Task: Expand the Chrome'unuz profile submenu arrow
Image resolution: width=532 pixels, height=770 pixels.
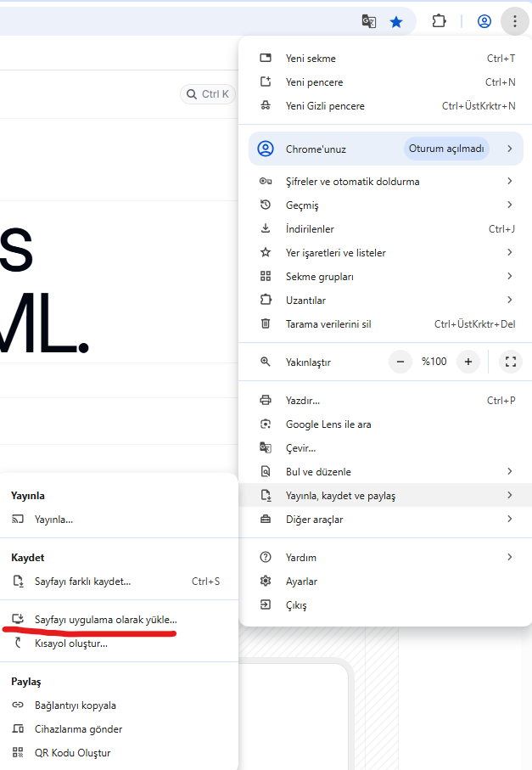Action: 510,149
